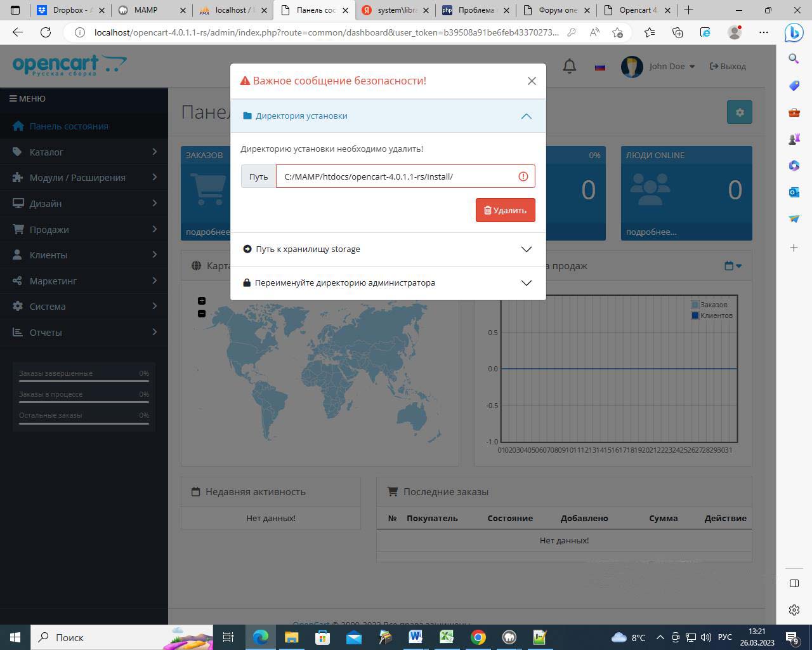
Task: Close the security message dialog
Action: coord(532,81)
